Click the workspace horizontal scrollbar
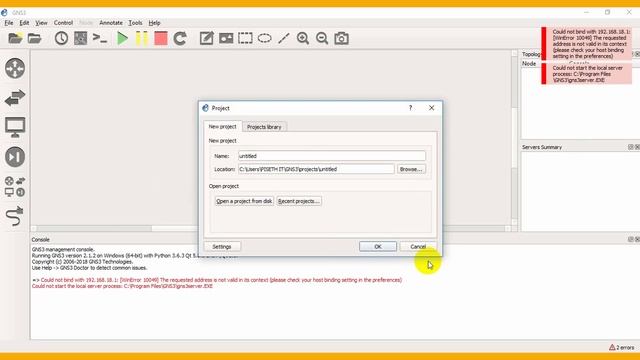This screenshot has width=640, height=360. click(271, 229)
